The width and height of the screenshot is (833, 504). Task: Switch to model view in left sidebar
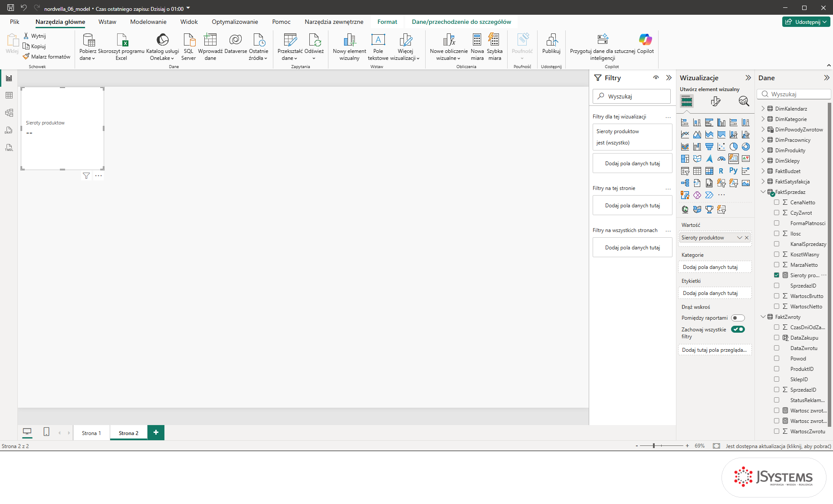(x=9, y=113)
